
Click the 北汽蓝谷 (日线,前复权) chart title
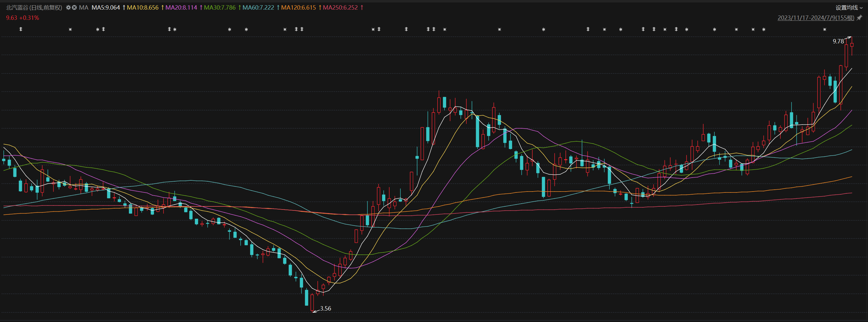(x=34, y=7)
